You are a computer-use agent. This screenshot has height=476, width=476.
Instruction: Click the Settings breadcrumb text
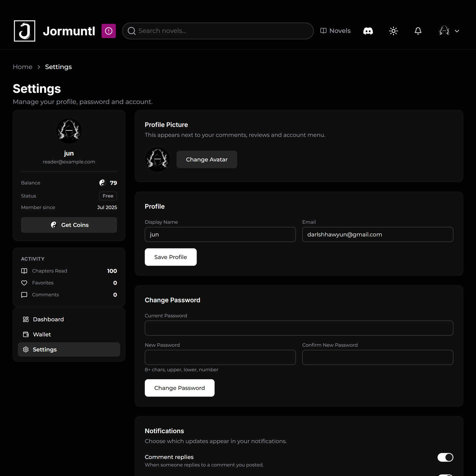(58, 67)
